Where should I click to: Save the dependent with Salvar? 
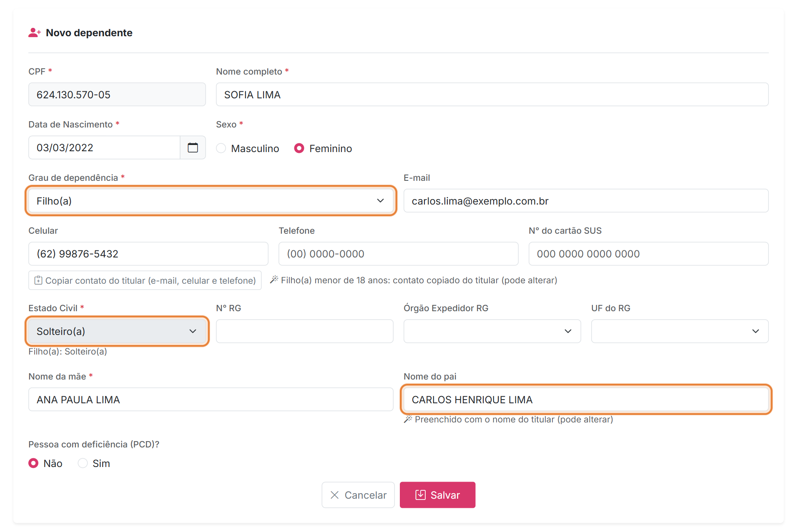pyautogui.click(x=437, y=495)
